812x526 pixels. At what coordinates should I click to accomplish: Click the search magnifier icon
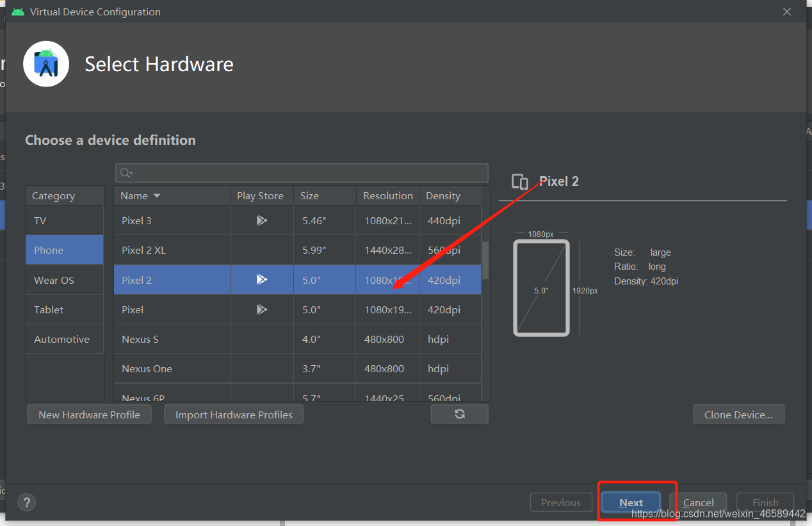pyautogui.click(x=126, y=173)
